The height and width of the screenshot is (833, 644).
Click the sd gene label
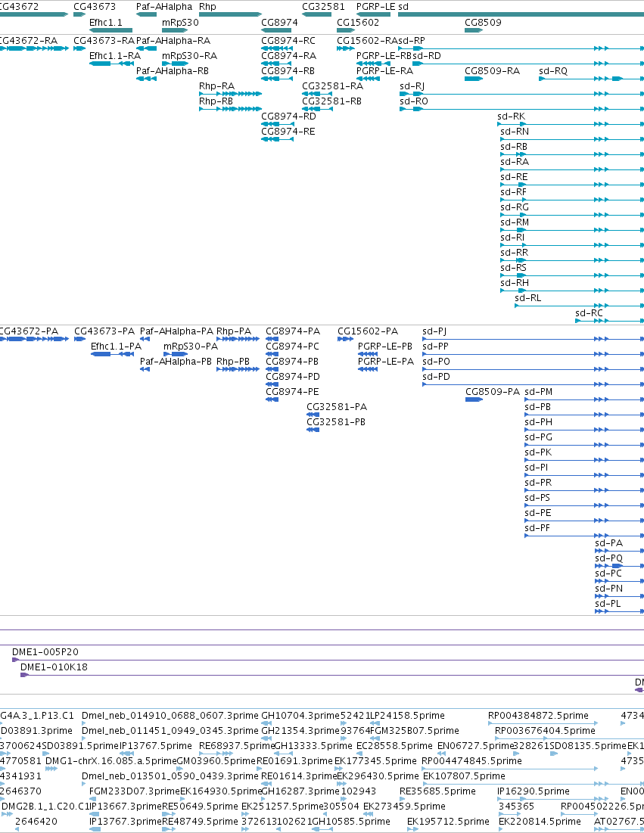click(x=403, y=7)
